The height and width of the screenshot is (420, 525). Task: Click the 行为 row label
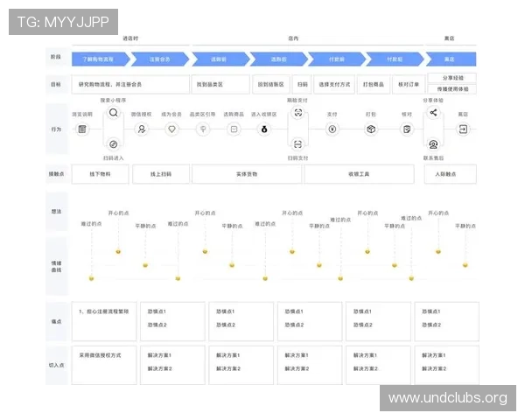(x=56, y=129)
